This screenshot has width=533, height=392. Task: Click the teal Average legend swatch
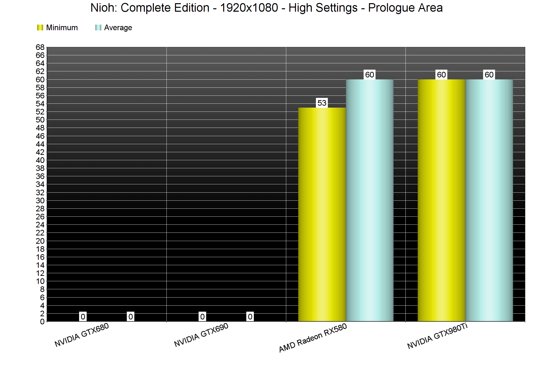coord(98,28)
